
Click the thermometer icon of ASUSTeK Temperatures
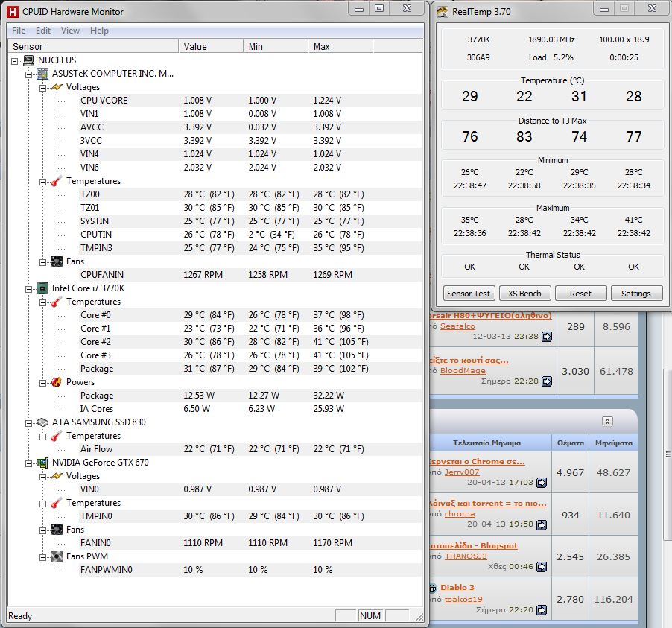[57, 181]
